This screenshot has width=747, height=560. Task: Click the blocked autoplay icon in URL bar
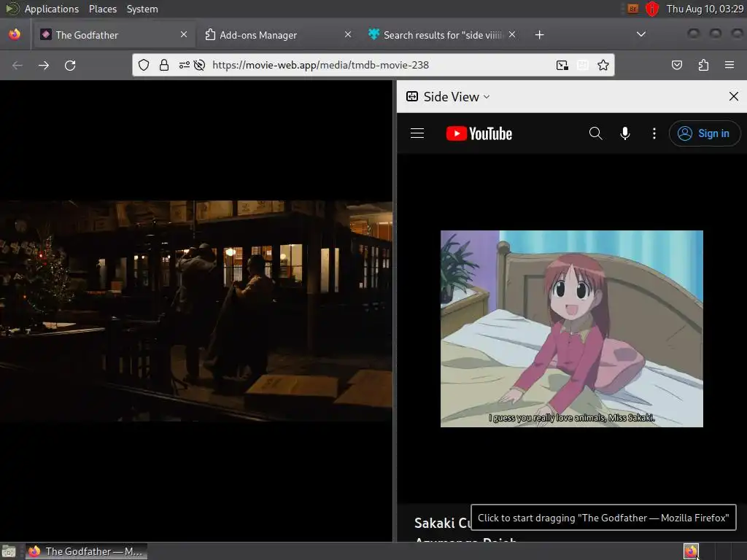point(200,65)
